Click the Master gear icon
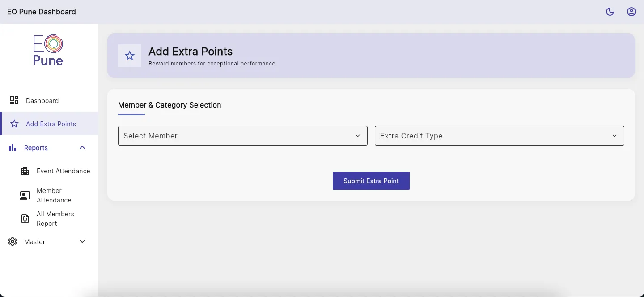This screenshot has height=297, width=644. (x=13, y=241)
